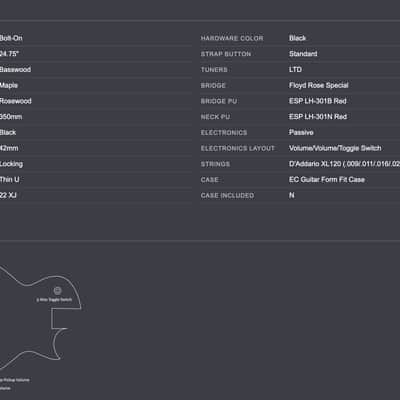Click the 'CASE INCLUDED' label
The image size is (400, 400).
coord(227,195)
